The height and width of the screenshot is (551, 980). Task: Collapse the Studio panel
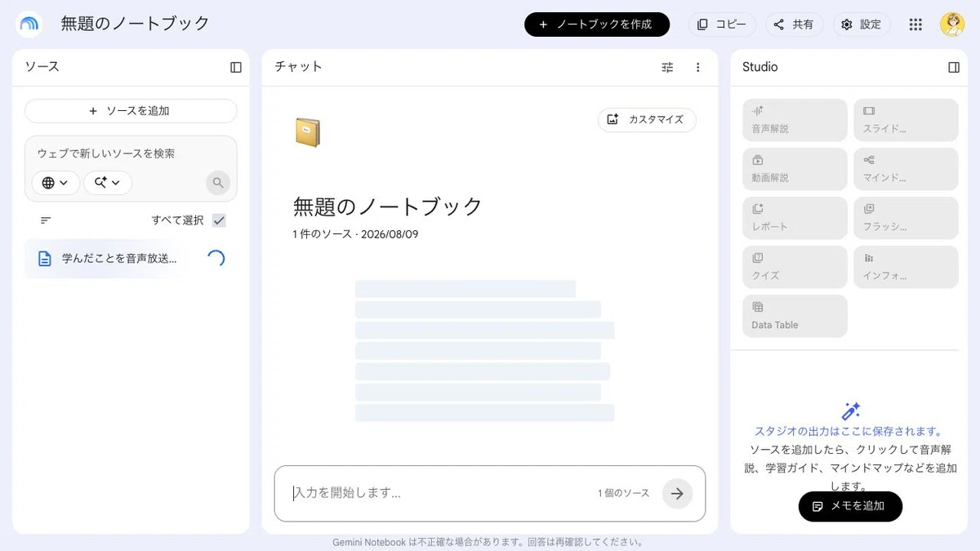pos(954,67)
